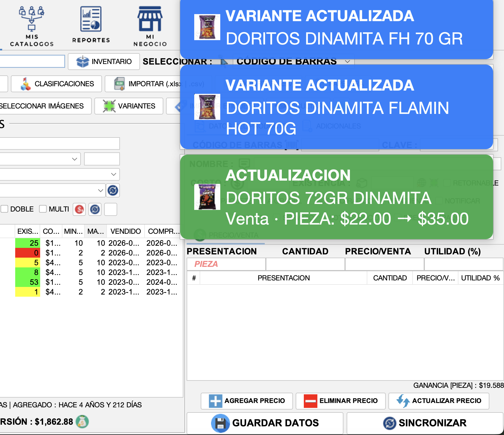This screenshot has width=504, height=435.
Task: Click the blank square button after sync icons
Action: tap(111, 209)
